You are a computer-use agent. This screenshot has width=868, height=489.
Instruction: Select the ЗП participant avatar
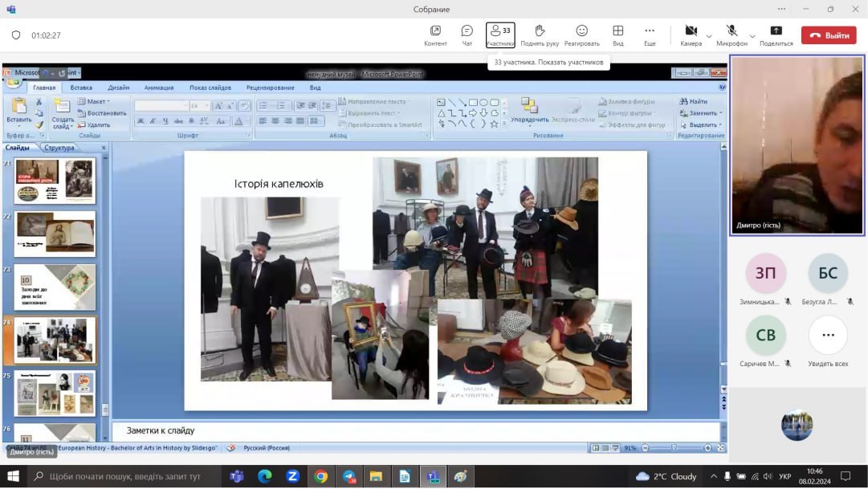(765, 273)
